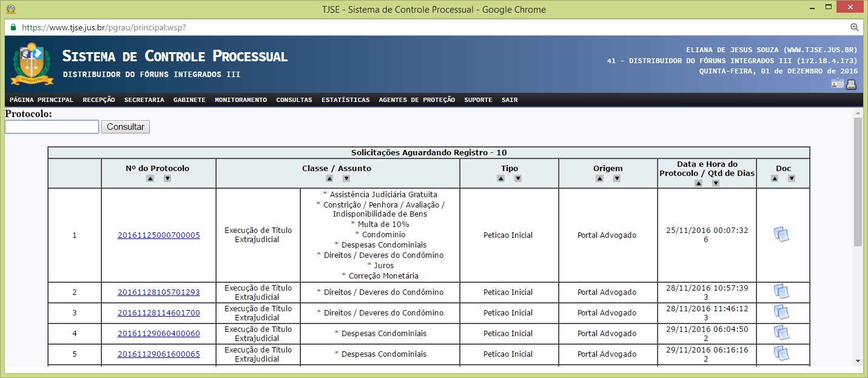868x378 pixels.
Task: Open document icon for protocol 20161125000700005
Action: 782,235
